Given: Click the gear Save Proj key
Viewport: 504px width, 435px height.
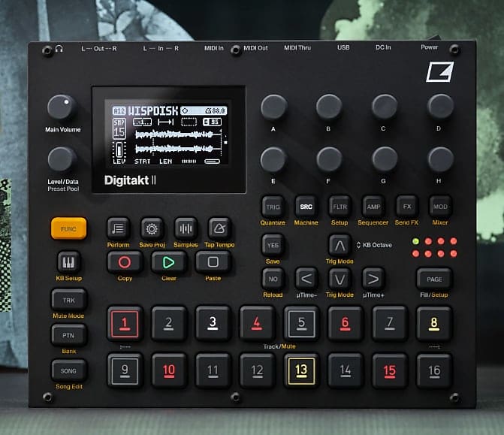Looking at the screenshot, I should click(152, 228).
